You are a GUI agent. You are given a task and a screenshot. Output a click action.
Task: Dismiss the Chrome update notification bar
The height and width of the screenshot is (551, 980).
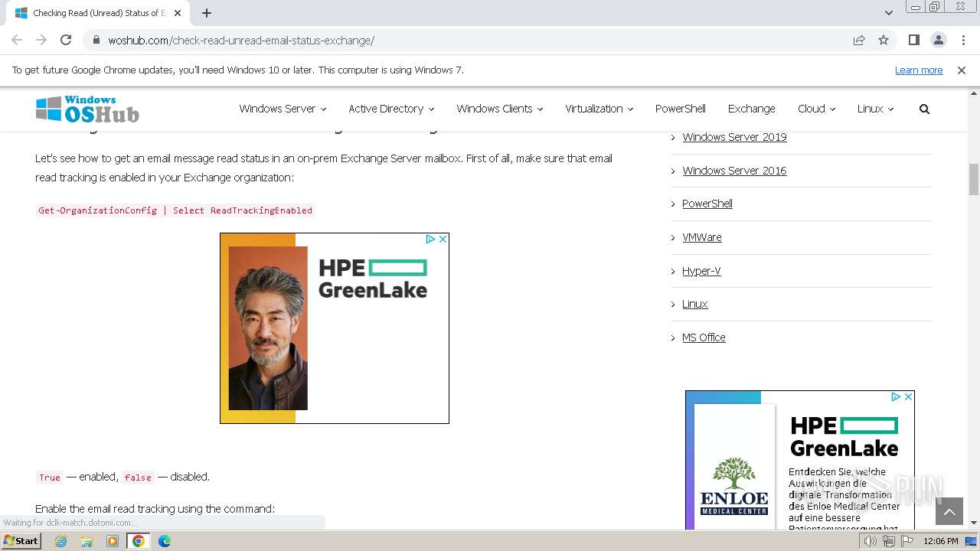(962, 70)
